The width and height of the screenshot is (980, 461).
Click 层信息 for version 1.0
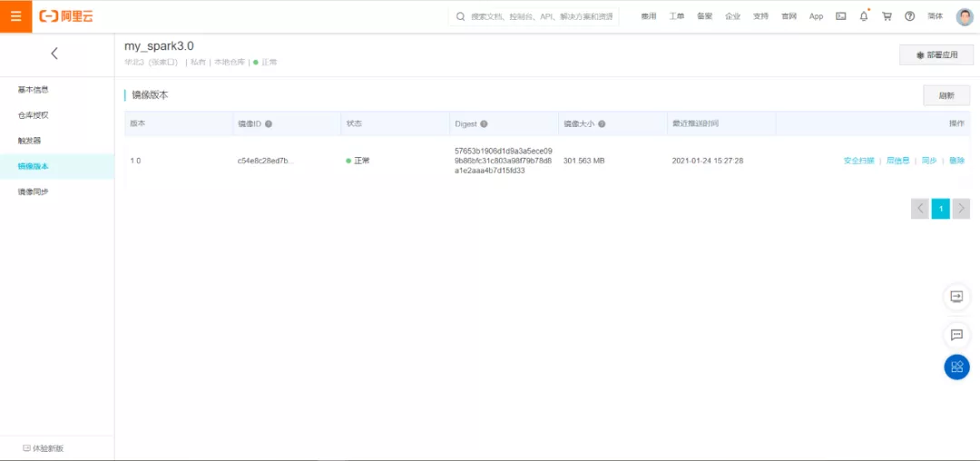click(x=898, y=161)
